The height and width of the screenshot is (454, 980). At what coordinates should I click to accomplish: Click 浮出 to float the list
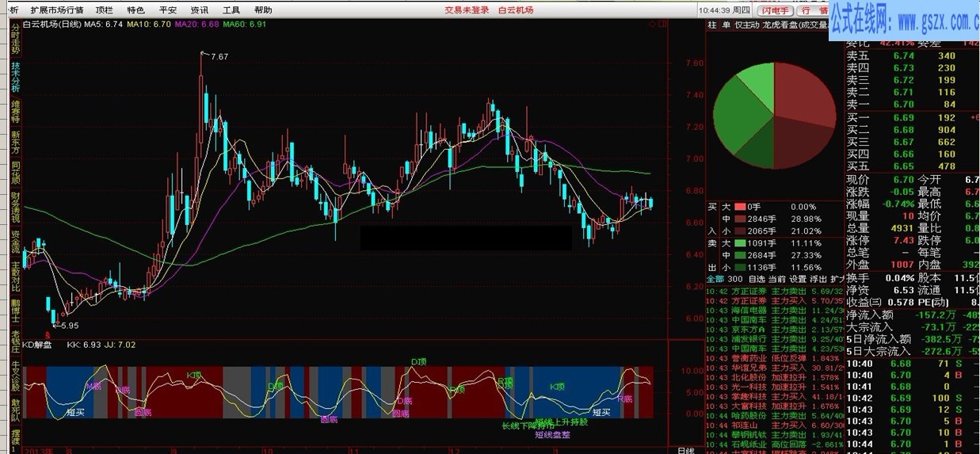click(818, 279)
